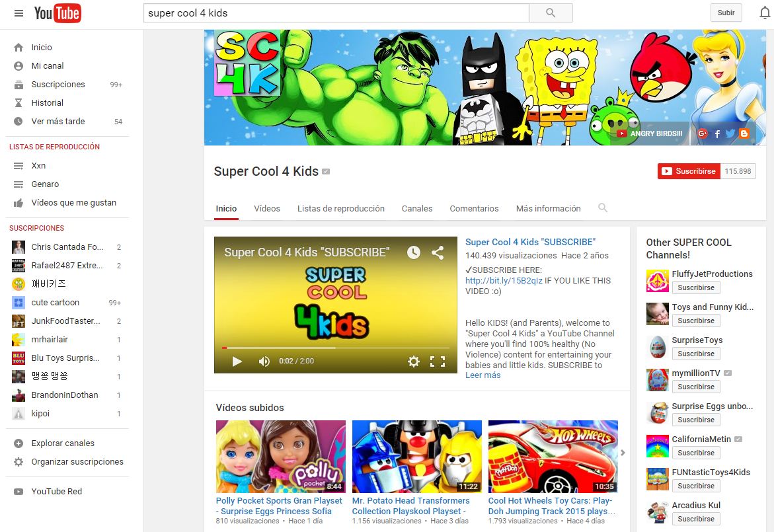
Task: Open the channel's Google+ link icon
Action: 703,133
